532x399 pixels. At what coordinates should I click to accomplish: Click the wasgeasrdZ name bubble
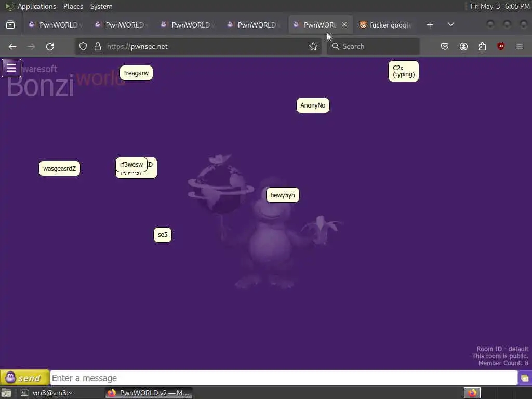tap(59, 169)
